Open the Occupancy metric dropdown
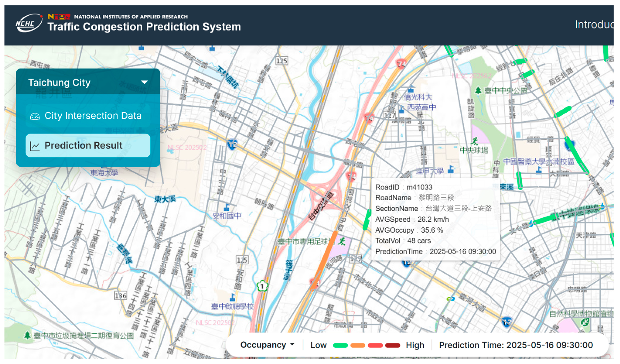 tap(267, 345)
